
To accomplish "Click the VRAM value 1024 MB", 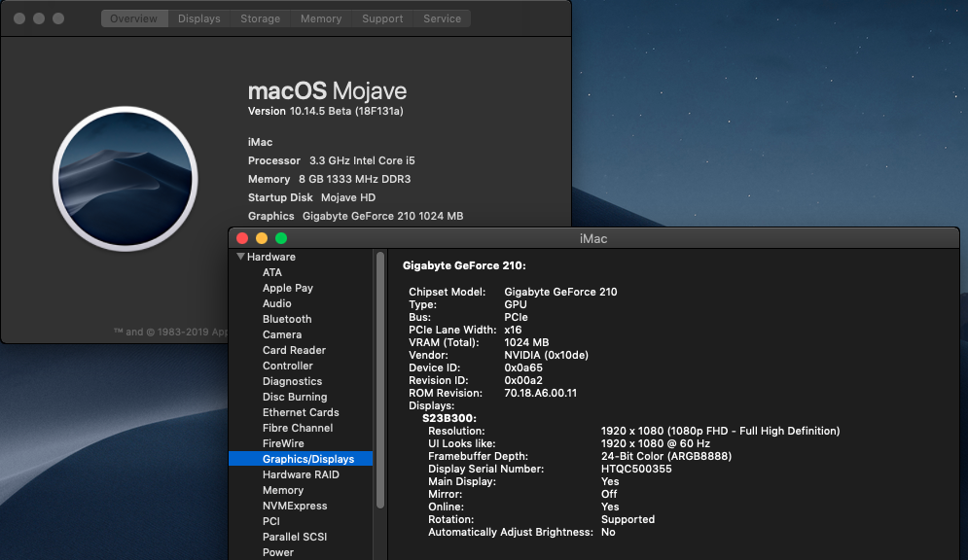I will coord(526,342).
